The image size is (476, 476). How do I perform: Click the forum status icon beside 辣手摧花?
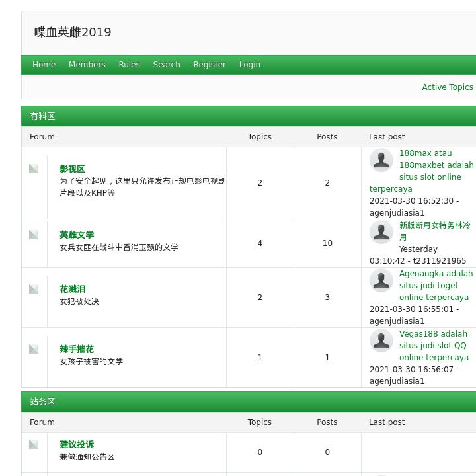pos(34,349)
